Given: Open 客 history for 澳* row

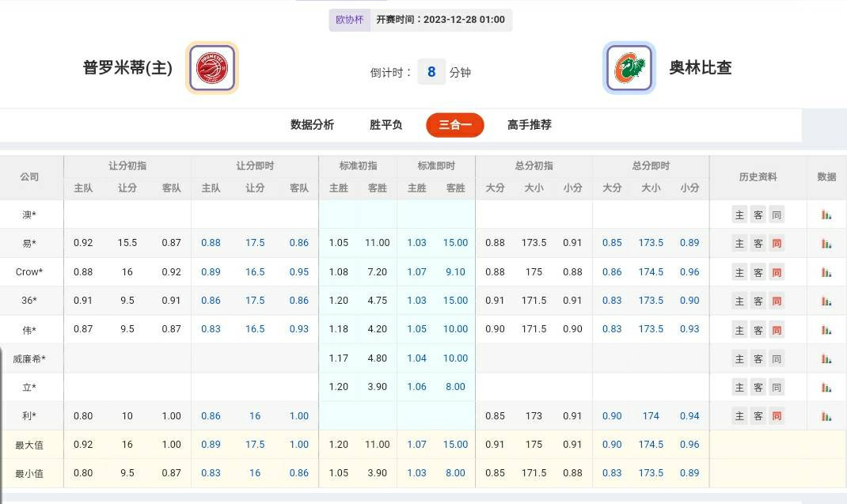Looking at the screenshot, I should coord(758,215).
